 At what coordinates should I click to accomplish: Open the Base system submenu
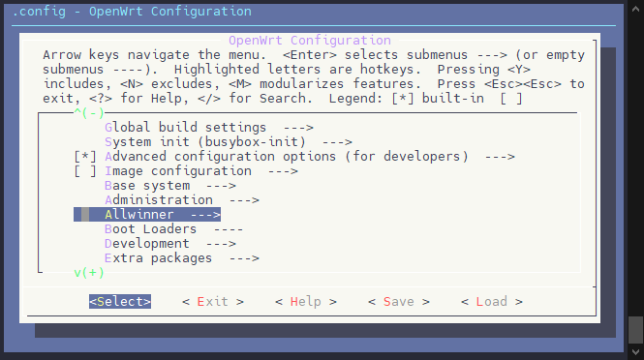pos(170,186)
